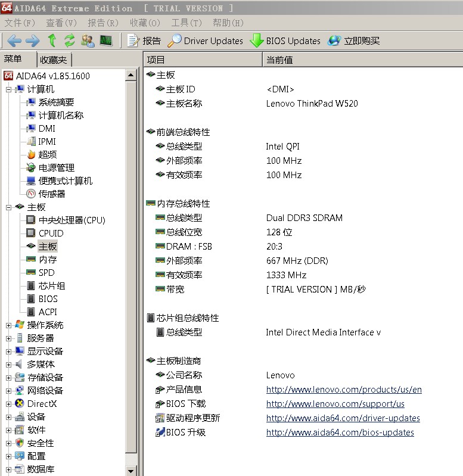Click the green up-level arrow

tap(52, 41)
